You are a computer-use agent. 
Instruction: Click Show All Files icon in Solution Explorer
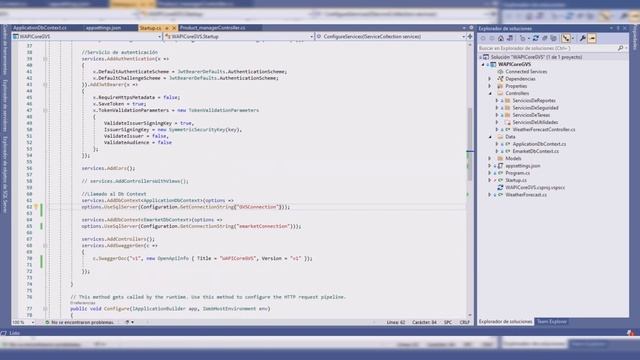pyautogui.click(x=553, y=38)
